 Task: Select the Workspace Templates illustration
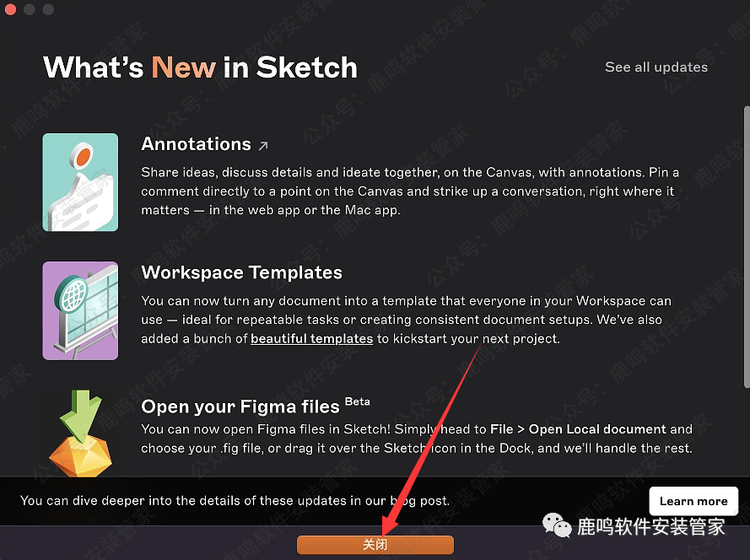(80, 310)
